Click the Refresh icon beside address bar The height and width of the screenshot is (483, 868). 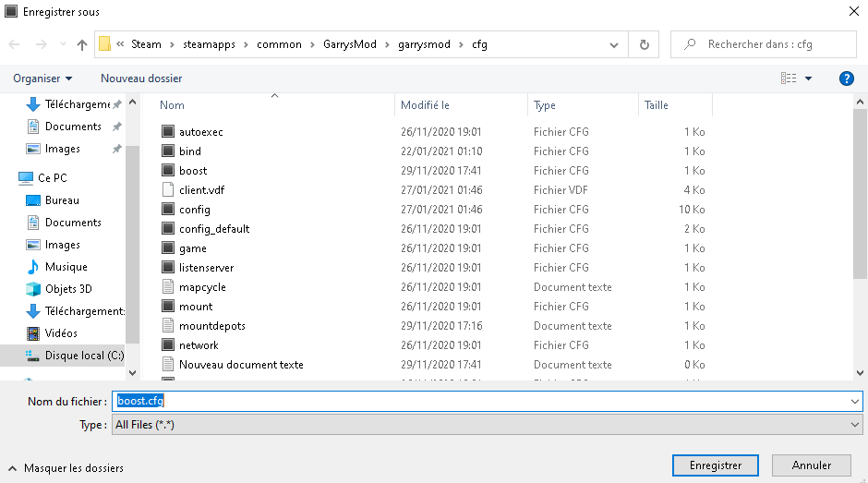point(644,44)
